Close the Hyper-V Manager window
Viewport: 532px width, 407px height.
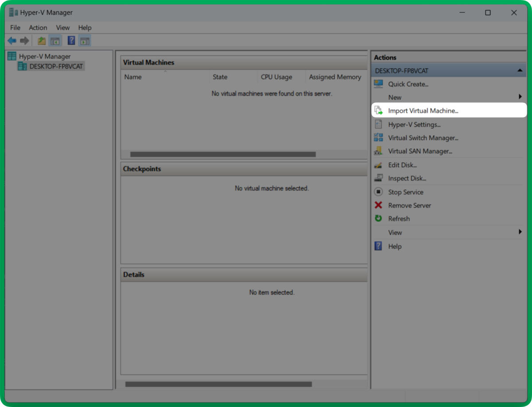(x=514, y=12)
